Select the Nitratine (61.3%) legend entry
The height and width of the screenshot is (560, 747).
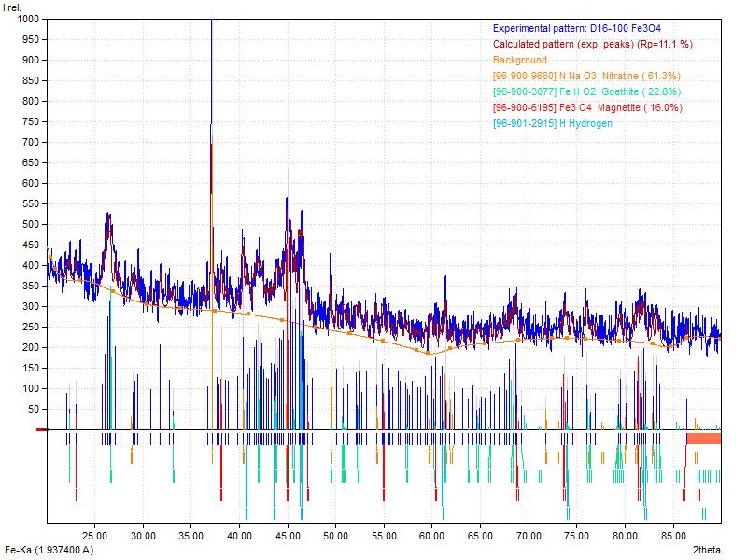[x=586, y=76]
